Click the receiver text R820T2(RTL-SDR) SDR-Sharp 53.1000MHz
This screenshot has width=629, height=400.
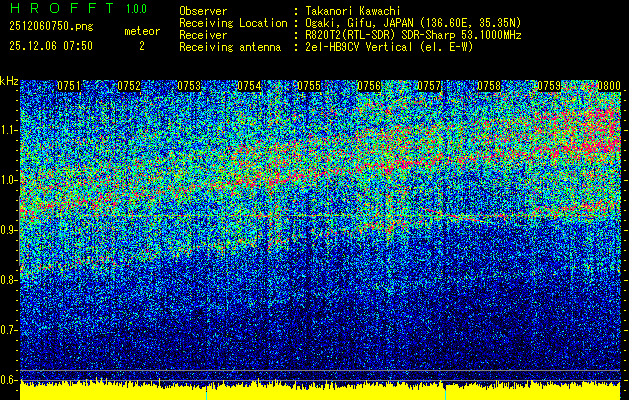[x=413, y=35]
